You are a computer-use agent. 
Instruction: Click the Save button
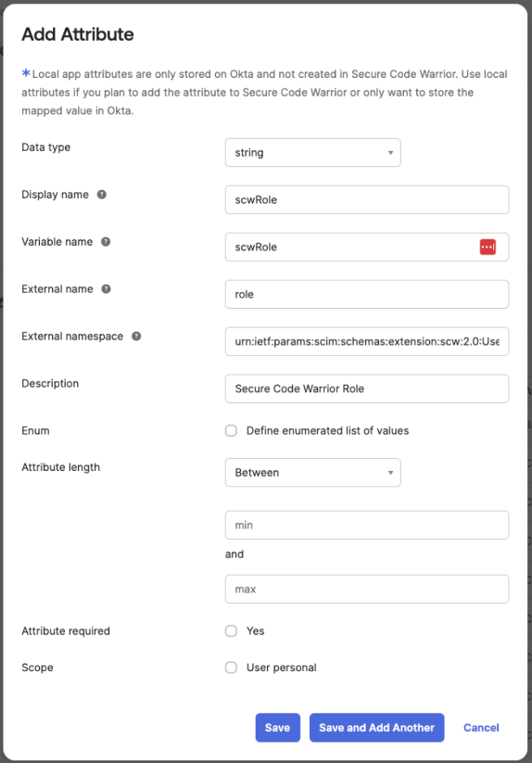click(278, 728)
